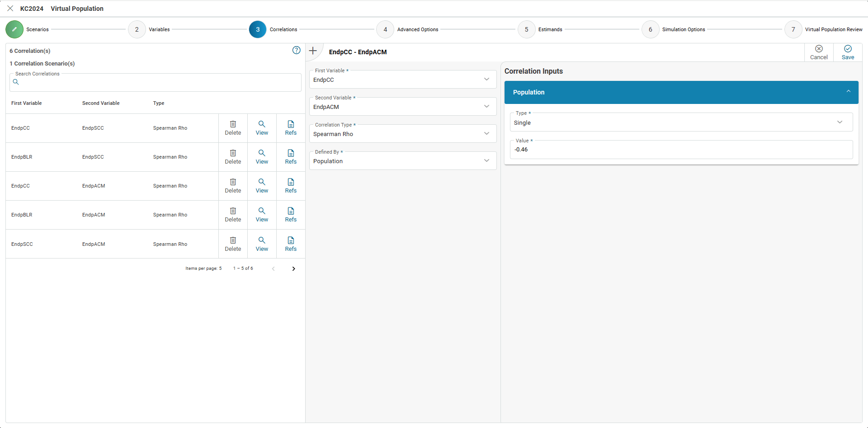Open Refs for EndpBLR - EndpACM correlation

[x=291, y=215]
